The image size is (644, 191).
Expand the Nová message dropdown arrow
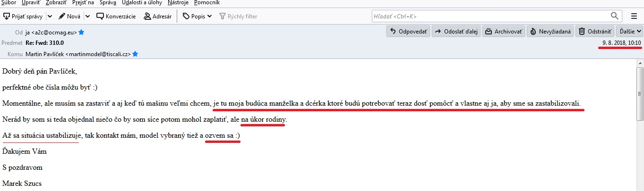point(88,16)
